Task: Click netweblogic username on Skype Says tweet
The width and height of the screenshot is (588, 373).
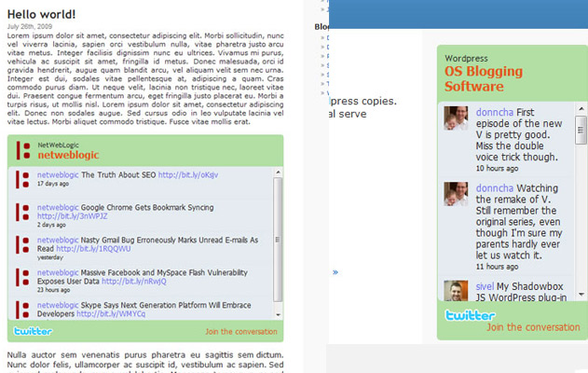Action: (58, 306)
